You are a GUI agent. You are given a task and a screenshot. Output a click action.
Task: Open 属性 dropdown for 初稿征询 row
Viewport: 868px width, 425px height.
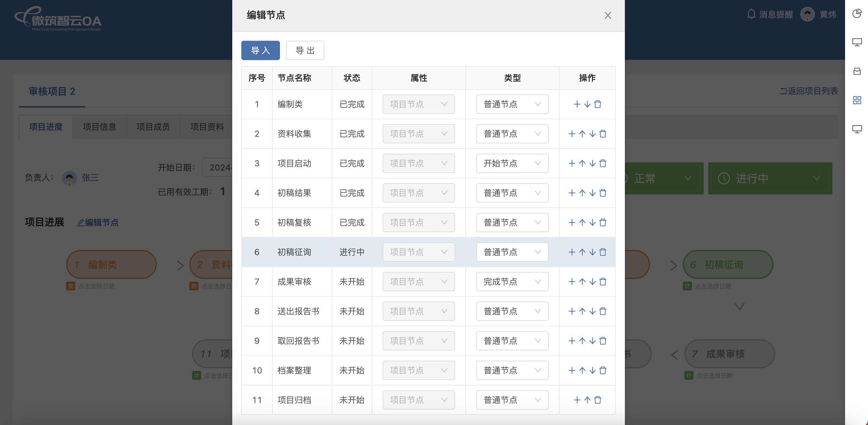click(x=418, y=252)
